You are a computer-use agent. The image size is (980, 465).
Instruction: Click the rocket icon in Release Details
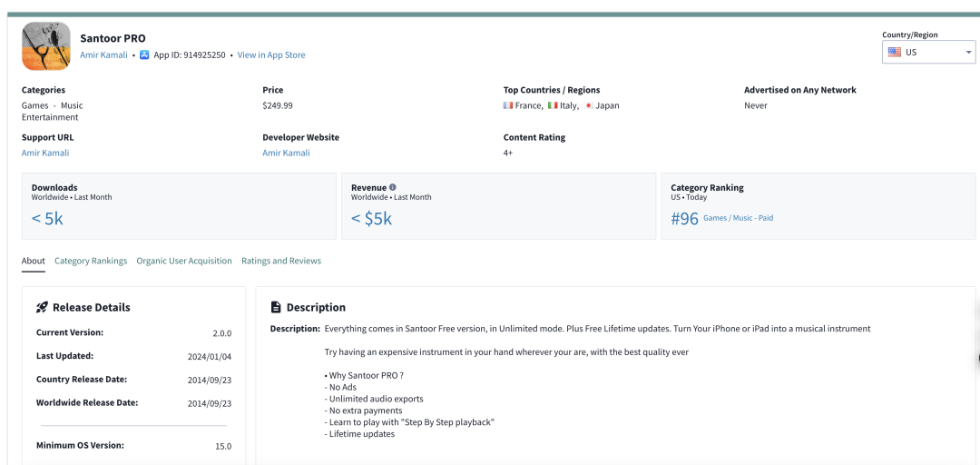click(42, 307)
